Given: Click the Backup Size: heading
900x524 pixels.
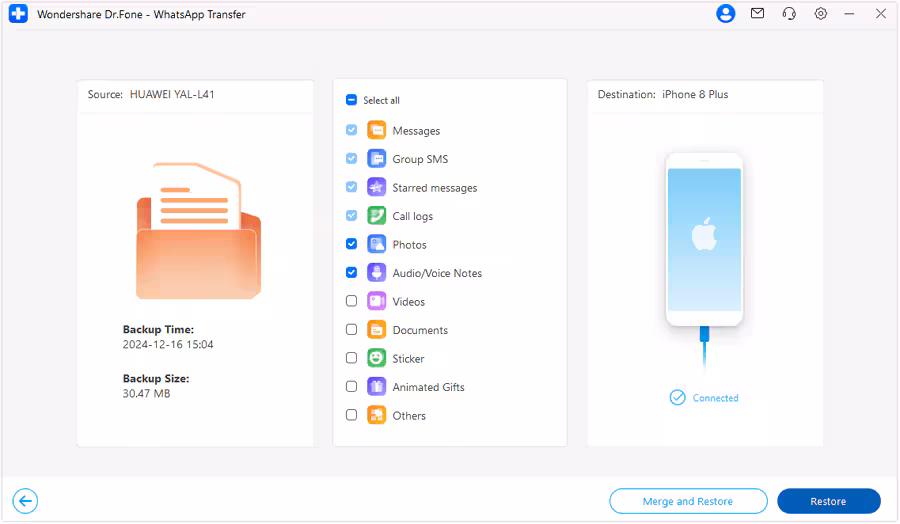Looking at the screenshot, I should (x=156, y=378).
